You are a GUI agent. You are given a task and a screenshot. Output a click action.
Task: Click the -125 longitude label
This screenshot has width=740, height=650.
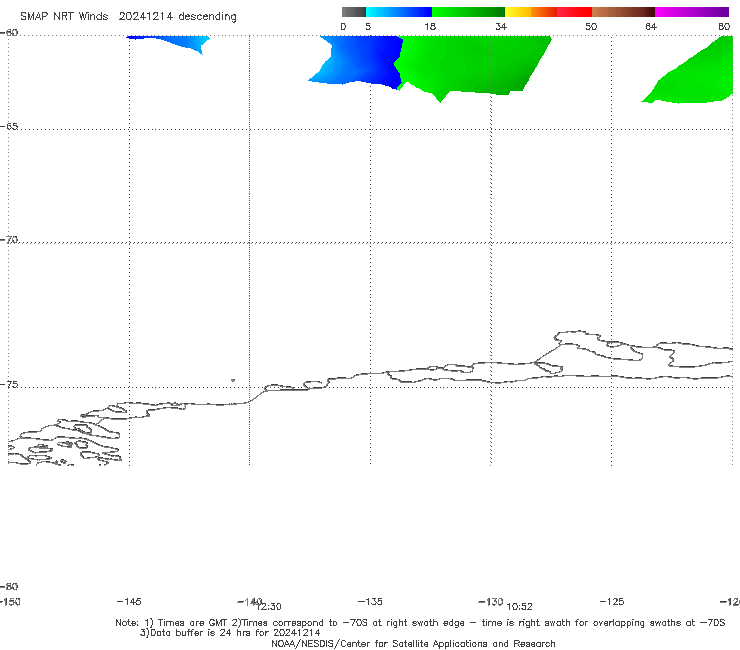click(612, 601)
